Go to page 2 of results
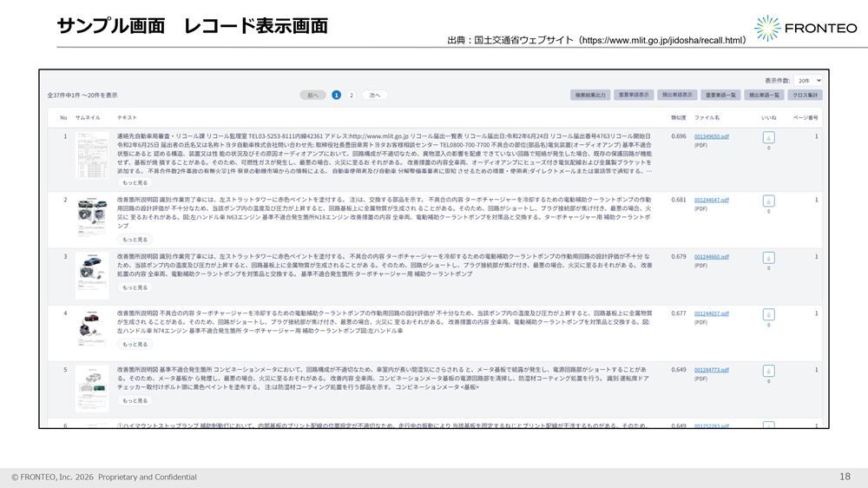 point(351,96)
